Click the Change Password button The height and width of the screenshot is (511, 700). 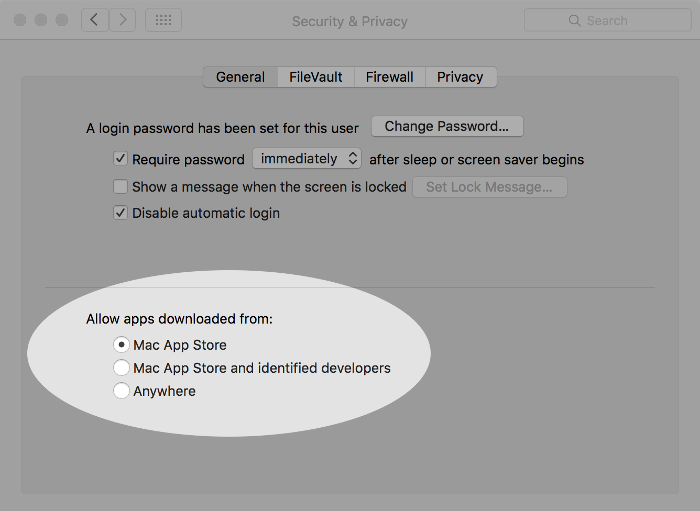click(x=447, y=126)
